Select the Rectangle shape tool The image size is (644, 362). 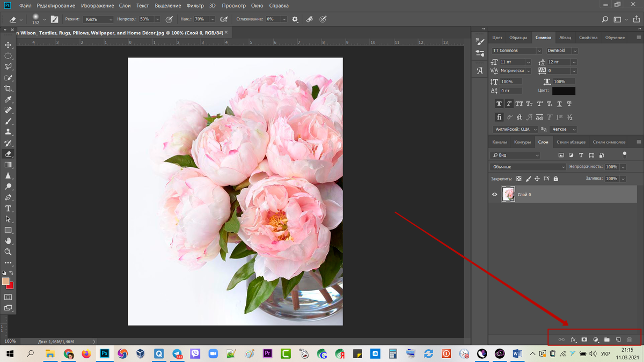pyautogui.click(x=8, y=230)
